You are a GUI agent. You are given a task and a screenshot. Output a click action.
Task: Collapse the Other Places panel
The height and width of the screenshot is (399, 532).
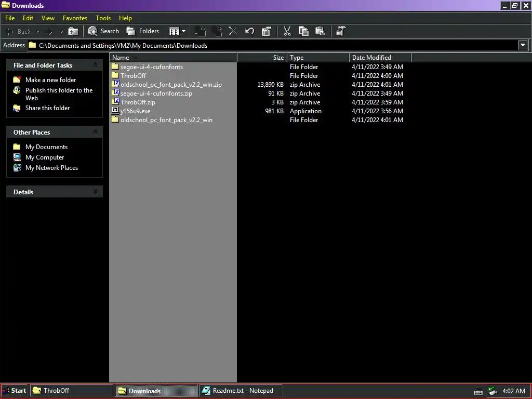96,132
